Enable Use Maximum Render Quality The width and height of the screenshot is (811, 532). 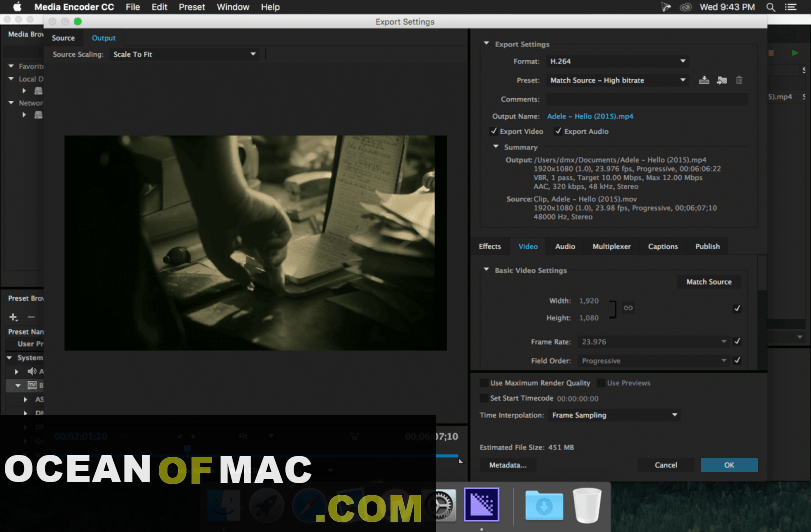coord(484,383)
